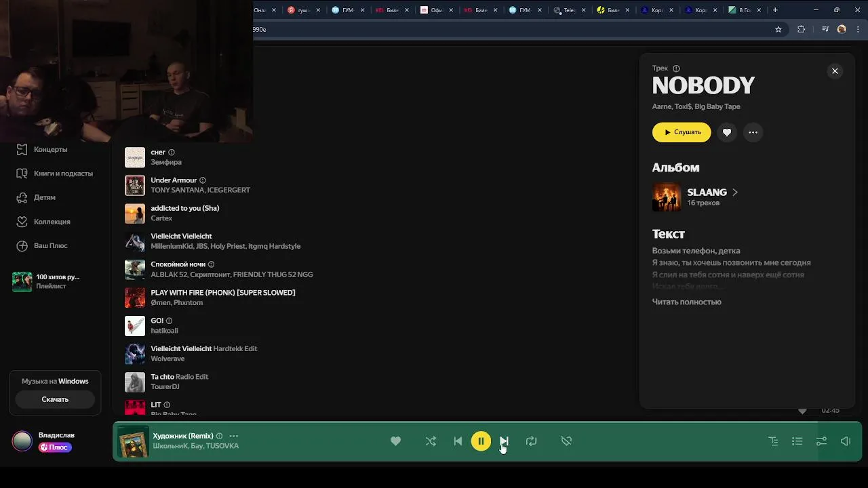This screenshot has width=868, height=488.
Task: Play the track снег by Земфира
Action: point(135,157)
